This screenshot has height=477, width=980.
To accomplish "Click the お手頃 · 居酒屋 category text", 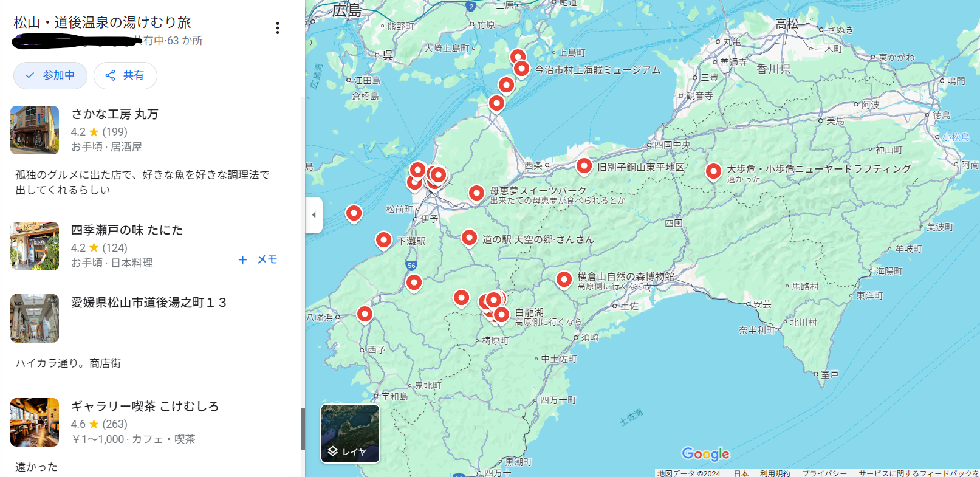I will pos(106,147).
